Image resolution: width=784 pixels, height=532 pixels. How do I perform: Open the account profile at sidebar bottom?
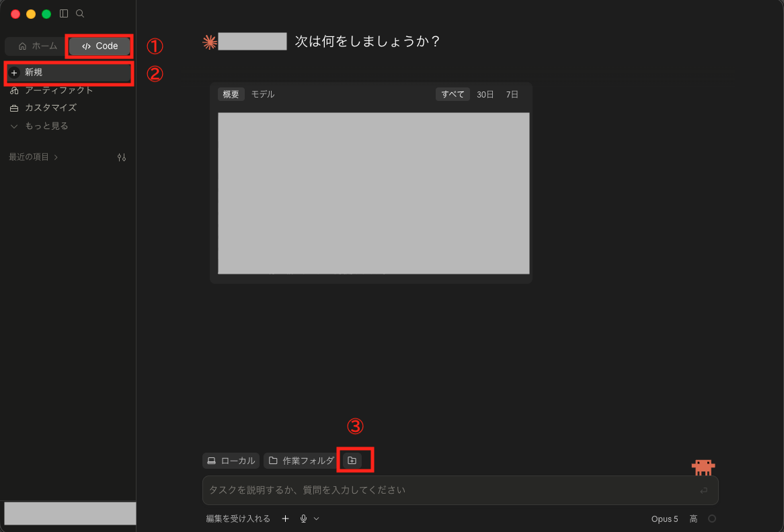(x=70, y=513)
